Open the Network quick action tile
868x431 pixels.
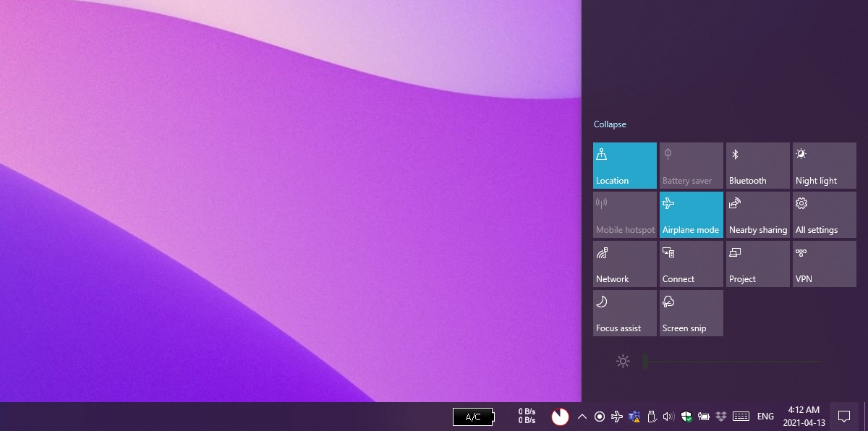(x=625, y=264)
